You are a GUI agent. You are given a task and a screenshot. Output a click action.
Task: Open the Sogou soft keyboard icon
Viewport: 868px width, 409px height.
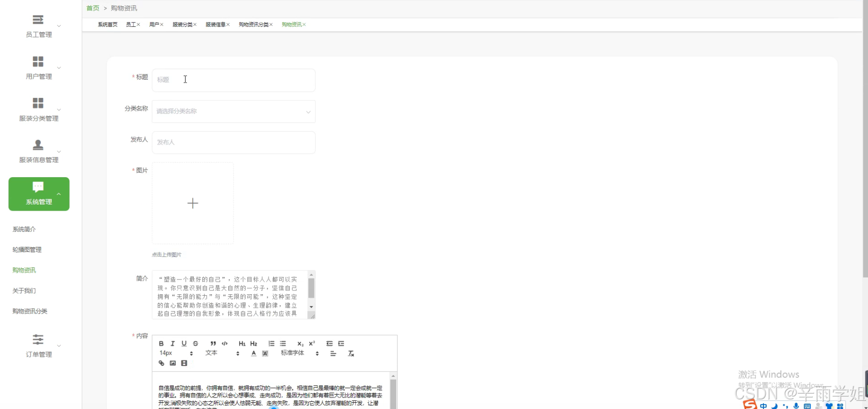tap(807, 406)
